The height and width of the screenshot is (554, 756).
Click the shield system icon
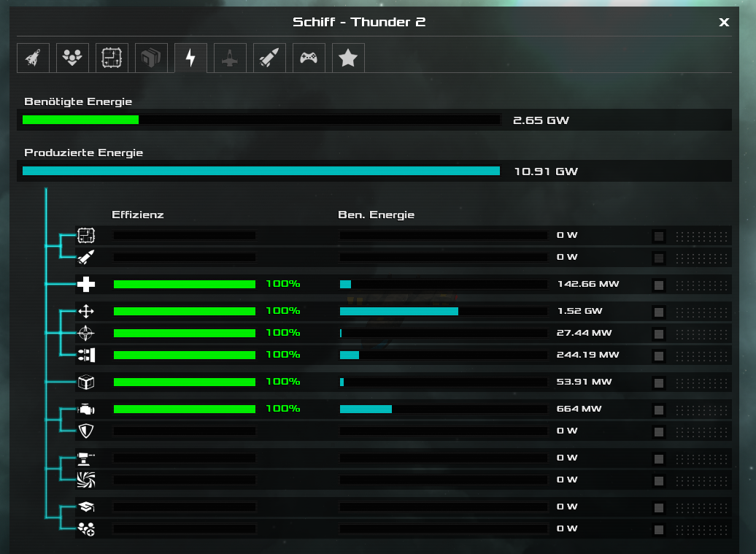[86, 431]
